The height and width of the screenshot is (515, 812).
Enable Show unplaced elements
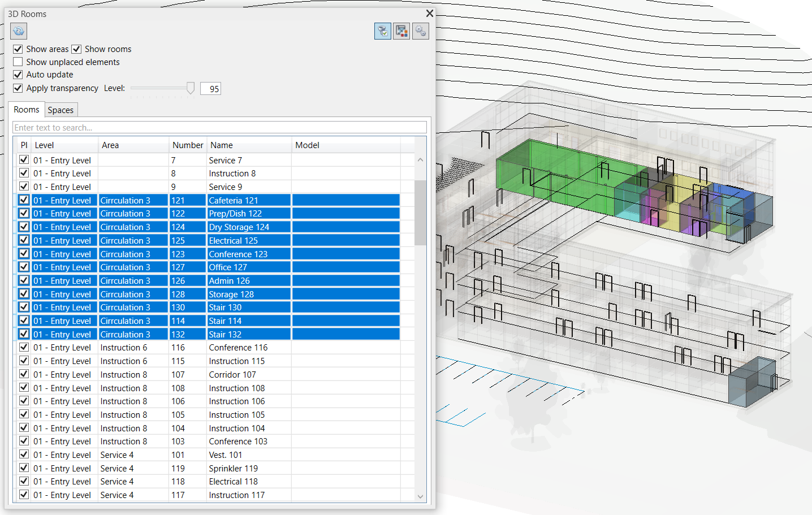[18, 62]
